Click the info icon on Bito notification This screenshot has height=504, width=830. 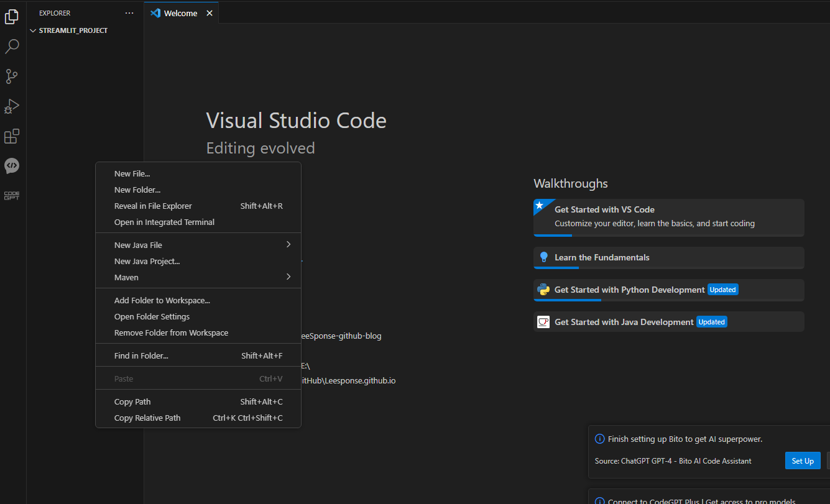point(600,439)
